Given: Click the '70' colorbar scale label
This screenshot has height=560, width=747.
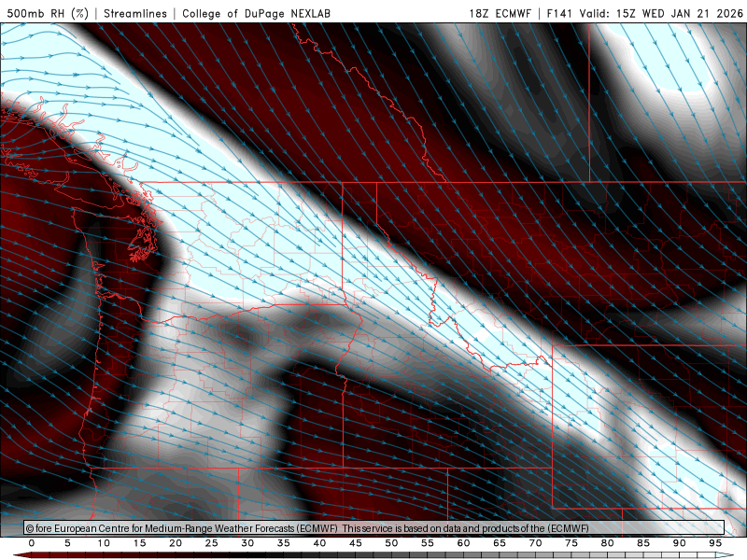Looking at the screenshot, I should (535, 543).
